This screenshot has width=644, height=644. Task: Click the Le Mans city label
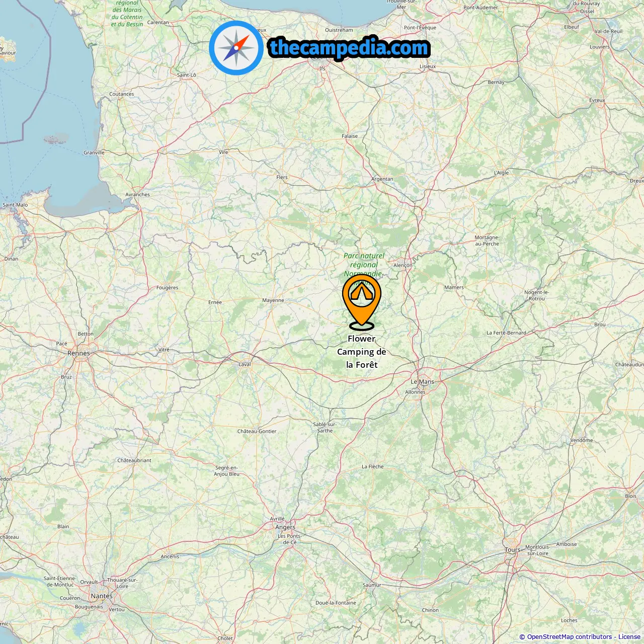click(422, 382)
